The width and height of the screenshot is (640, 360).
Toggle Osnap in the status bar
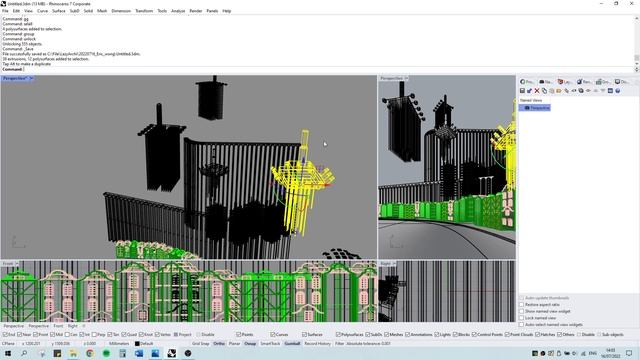[250, 344]
